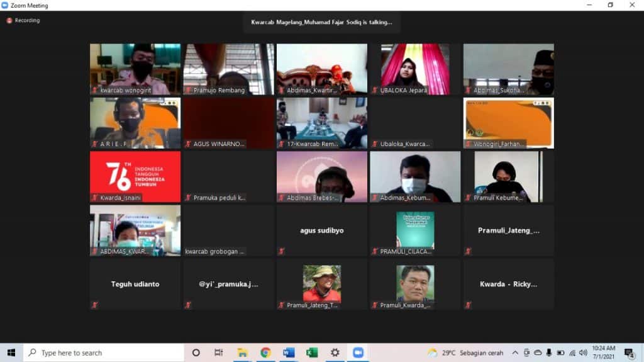Open Google Chrome from the taskbar
The width and height of the screenshot is (644, 362).
(266, 353)
